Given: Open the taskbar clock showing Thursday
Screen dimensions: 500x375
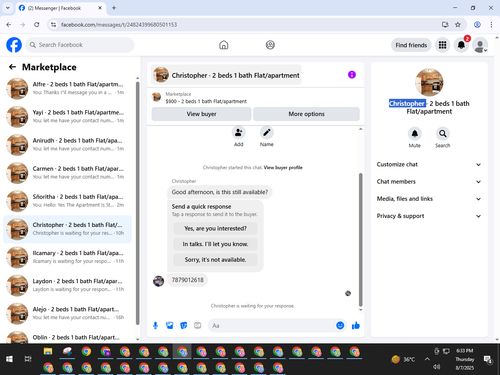Looking at the screenshot, I should point(465,359).
